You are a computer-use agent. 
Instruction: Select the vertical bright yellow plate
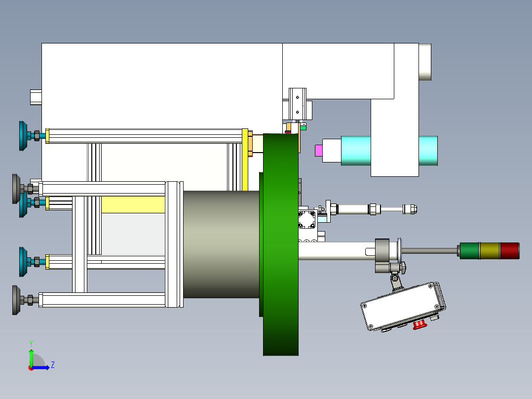[x=245, y=160]
